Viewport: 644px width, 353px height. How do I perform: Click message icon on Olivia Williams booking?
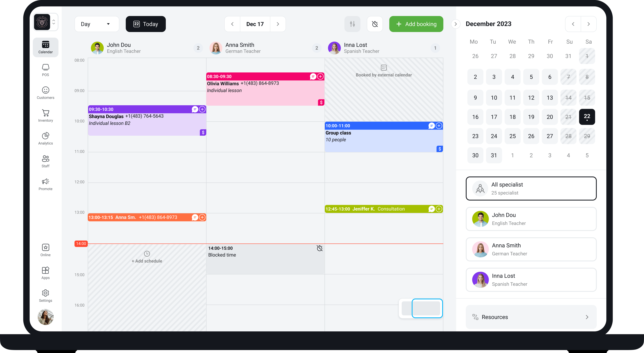pos(313,76)
